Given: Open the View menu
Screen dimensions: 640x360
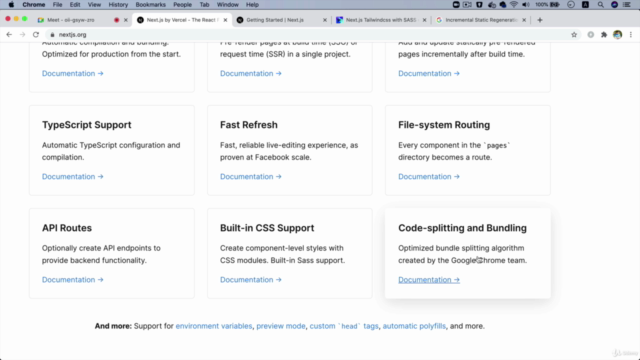Looking at the screenshot, I should [94, 4].
